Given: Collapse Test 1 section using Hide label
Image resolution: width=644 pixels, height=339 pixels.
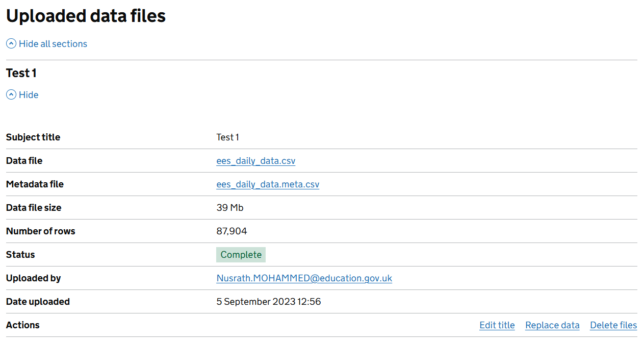Looking at the screenshot, I should pyautogui.click(x=29, y=95).
